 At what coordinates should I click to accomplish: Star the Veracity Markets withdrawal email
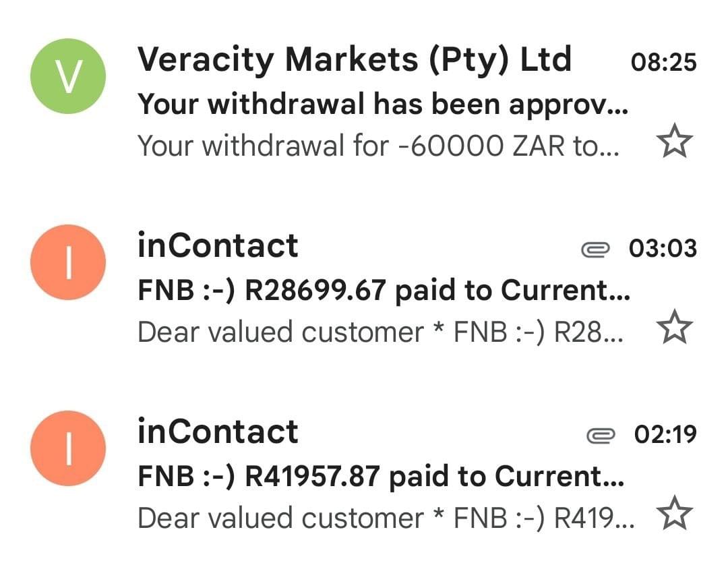(674, 142)
